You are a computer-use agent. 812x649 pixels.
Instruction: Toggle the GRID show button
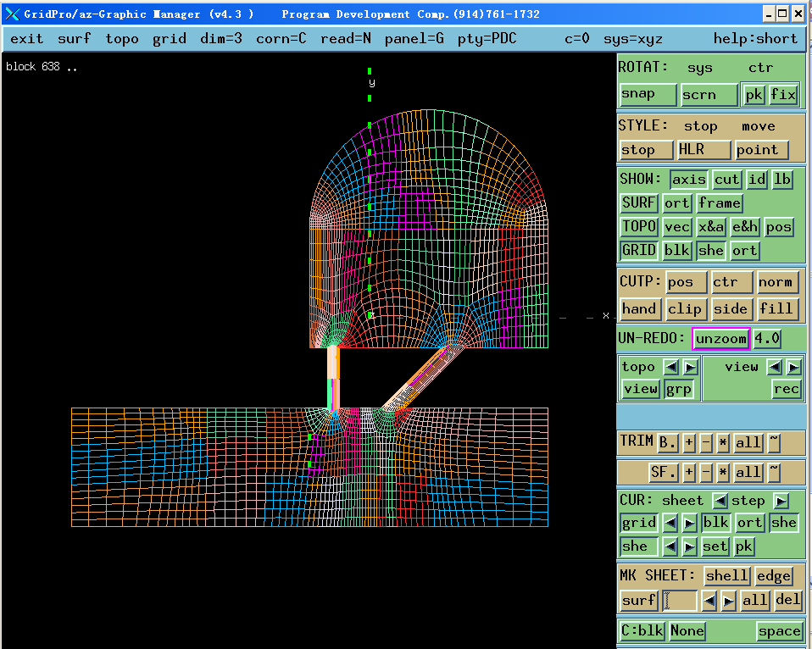[638, 250]
